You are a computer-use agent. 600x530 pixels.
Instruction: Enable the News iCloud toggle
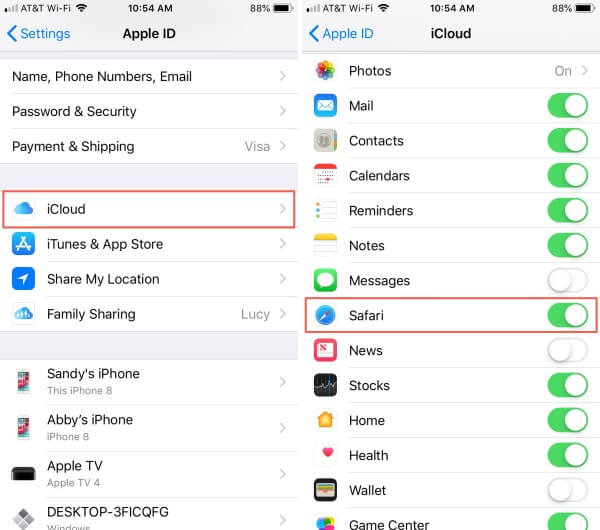(567, 350)
